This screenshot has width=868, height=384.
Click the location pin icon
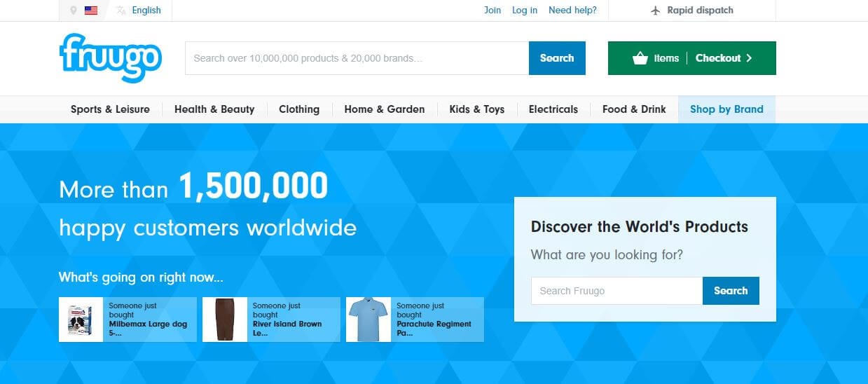point(74,11)
